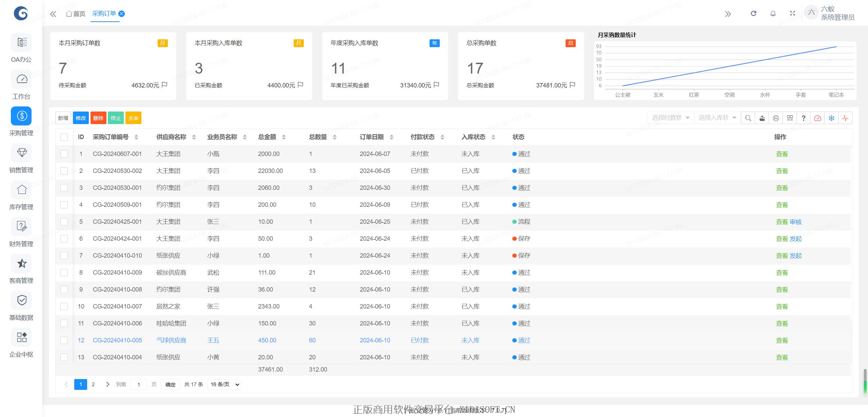Click 审核 link for CG-20240425-001
The width and height of the screenshot is (868, 417).
[795, 222]
